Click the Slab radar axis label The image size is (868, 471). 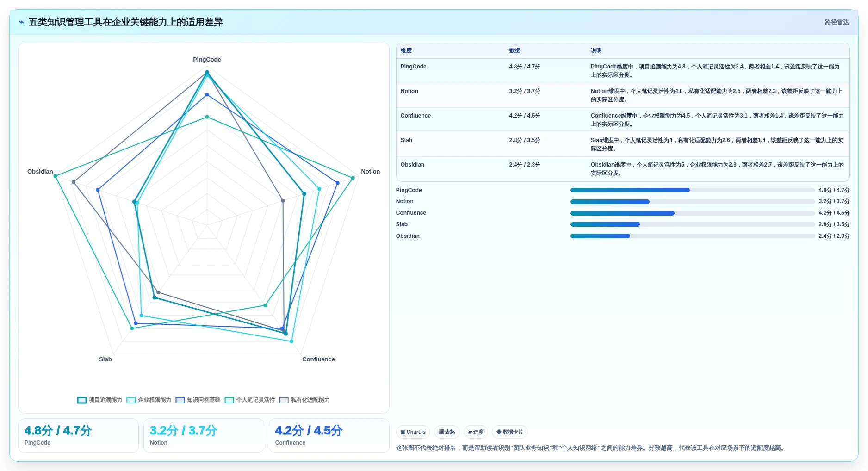click(105, 359)
